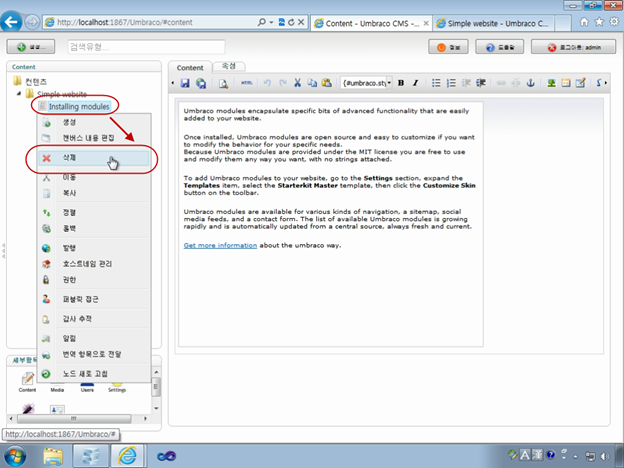The image size is (624, 468).
Task: Follow the Get more information link
Action: click(x=220, y=245)
